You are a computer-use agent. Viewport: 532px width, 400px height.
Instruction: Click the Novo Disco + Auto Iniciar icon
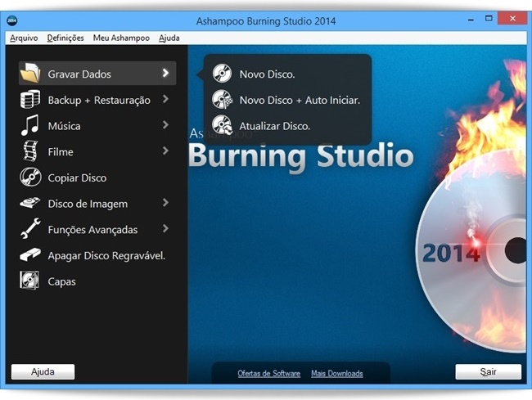[x=223, y=99]
